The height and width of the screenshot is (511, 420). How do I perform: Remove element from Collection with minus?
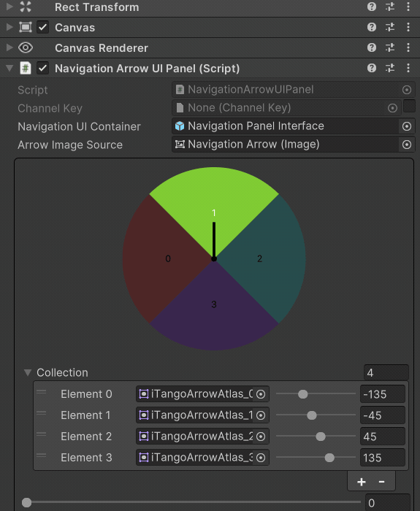(382, 482)
